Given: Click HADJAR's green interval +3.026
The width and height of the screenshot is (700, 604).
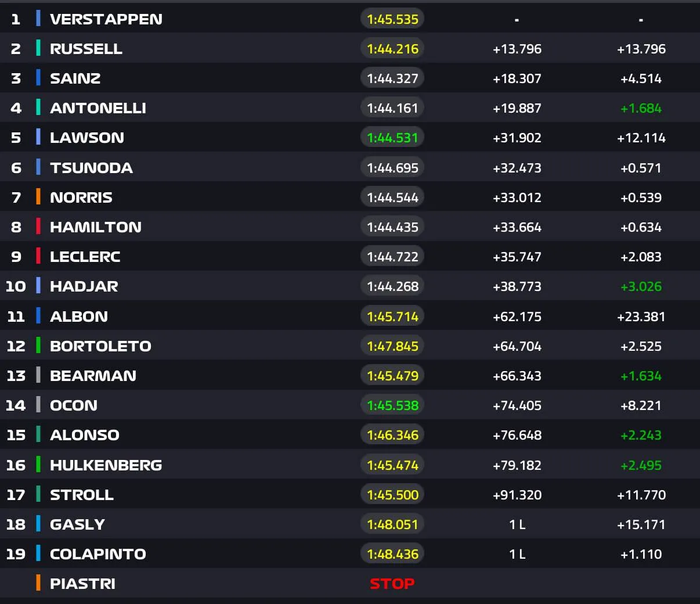Looking at the screenshot, I should 641,286.
